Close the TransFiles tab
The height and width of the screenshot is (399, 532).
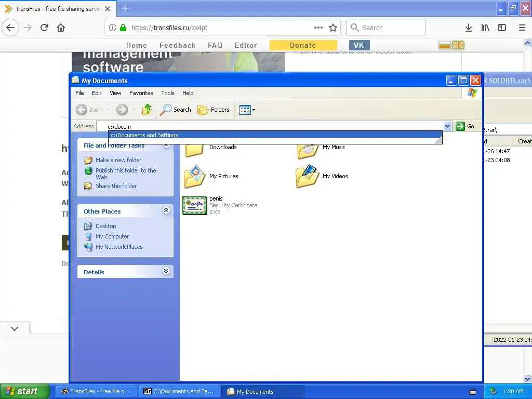coord(108,9)
